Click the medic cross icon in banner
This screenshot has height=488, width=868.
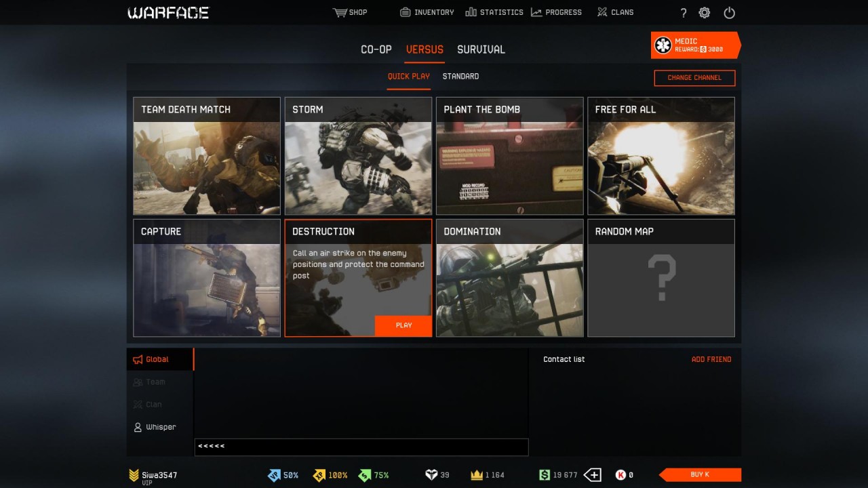coord(663,45)
